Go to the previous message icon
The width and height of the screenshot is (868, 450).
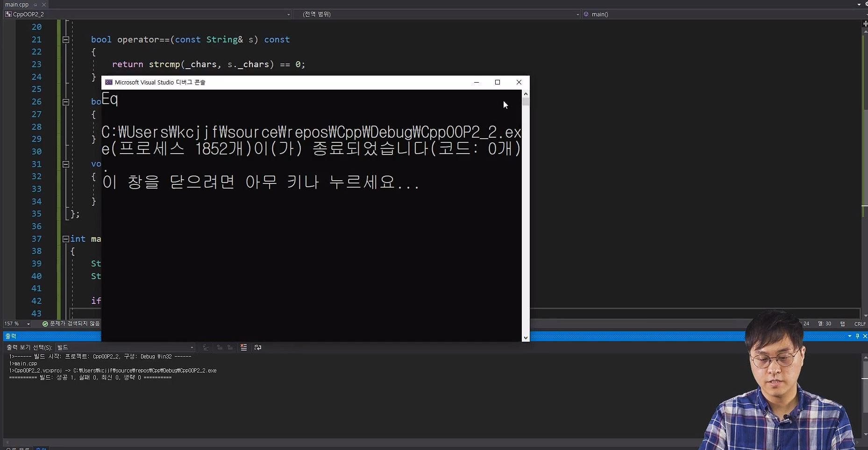pyautogui.click(x=220, y=347)
